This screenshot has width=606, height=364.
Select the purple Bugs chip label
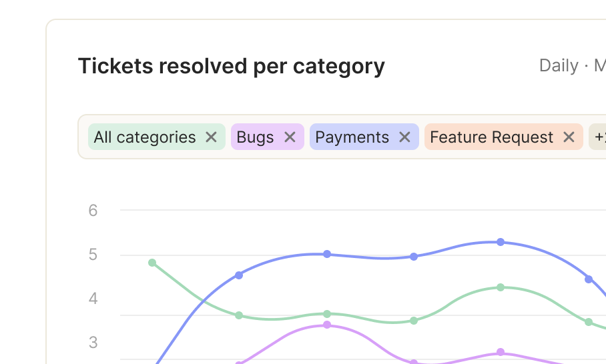point(255,137)
